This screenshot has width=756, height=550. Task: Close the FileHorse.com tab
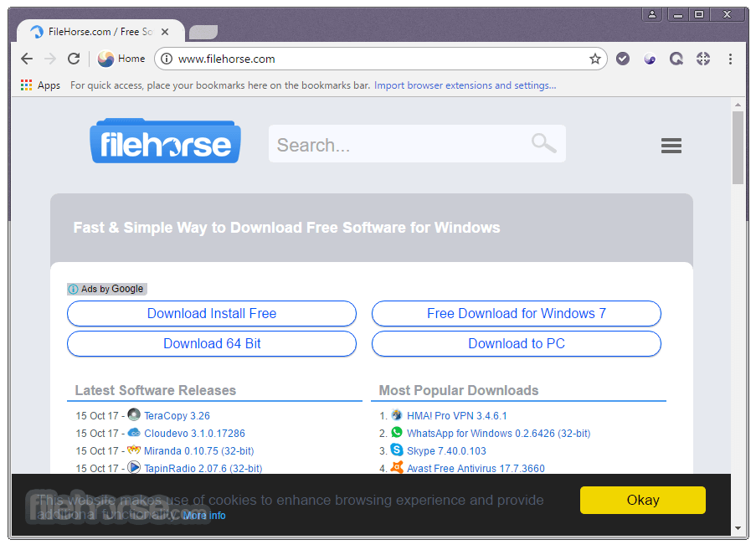[165, 32]
